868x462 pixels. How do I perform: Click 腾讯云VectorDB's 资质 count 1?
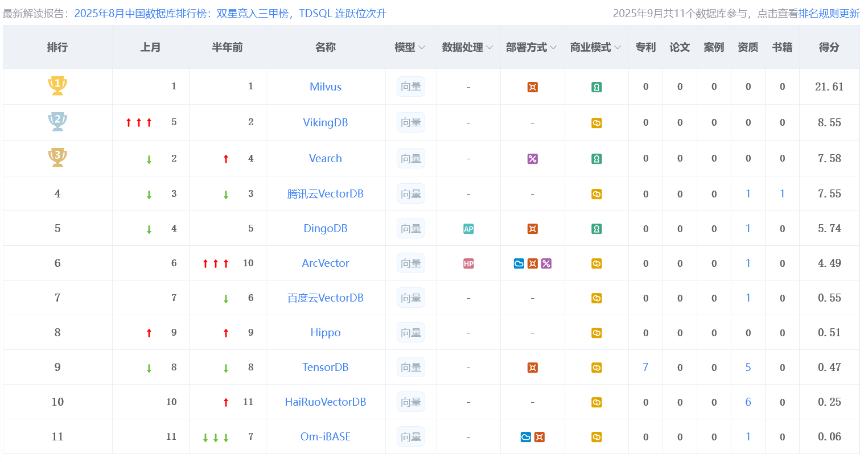click(748, 193)
